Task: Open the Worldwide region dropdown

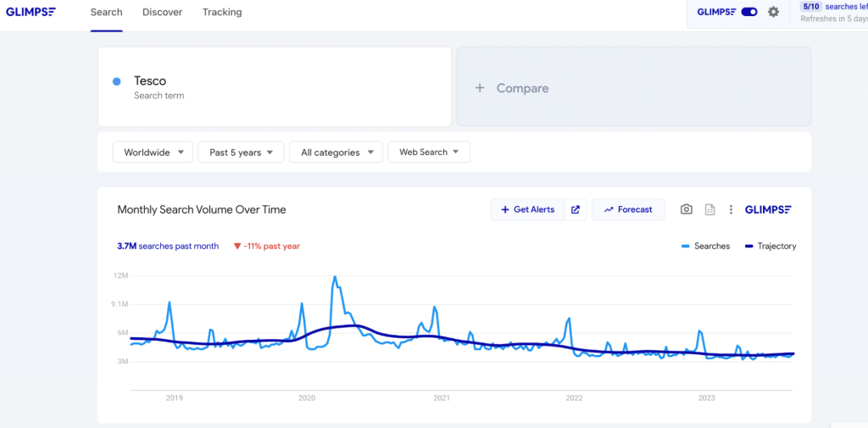Action: tap(153, 153)
